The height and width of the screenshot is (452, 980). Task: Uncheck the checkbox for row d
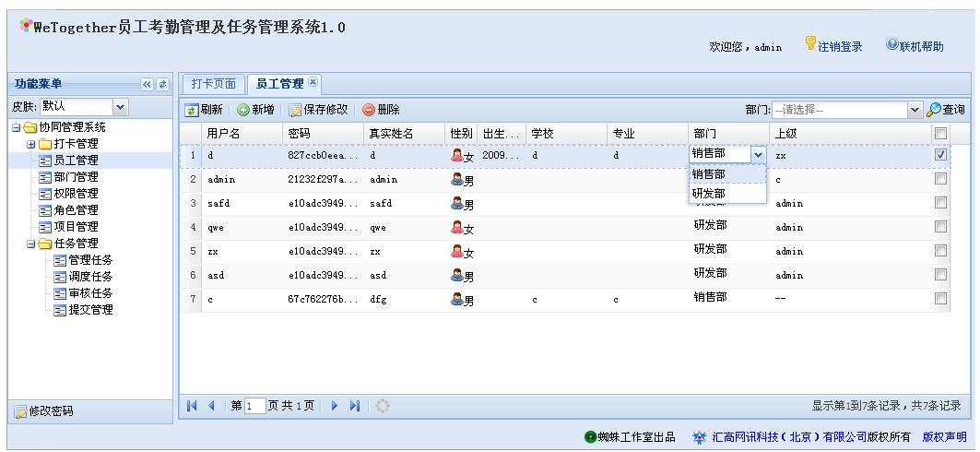point(940,154)
